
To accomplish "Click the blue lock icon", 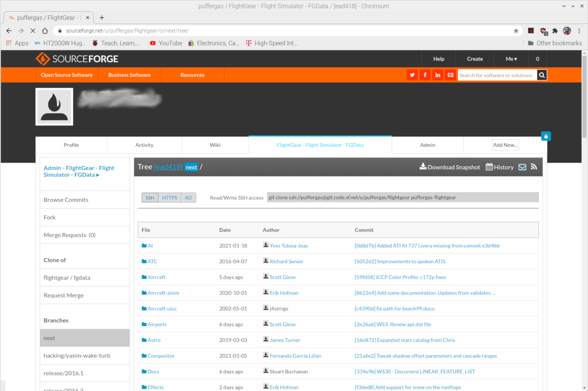I will click(x=546, y=136).
